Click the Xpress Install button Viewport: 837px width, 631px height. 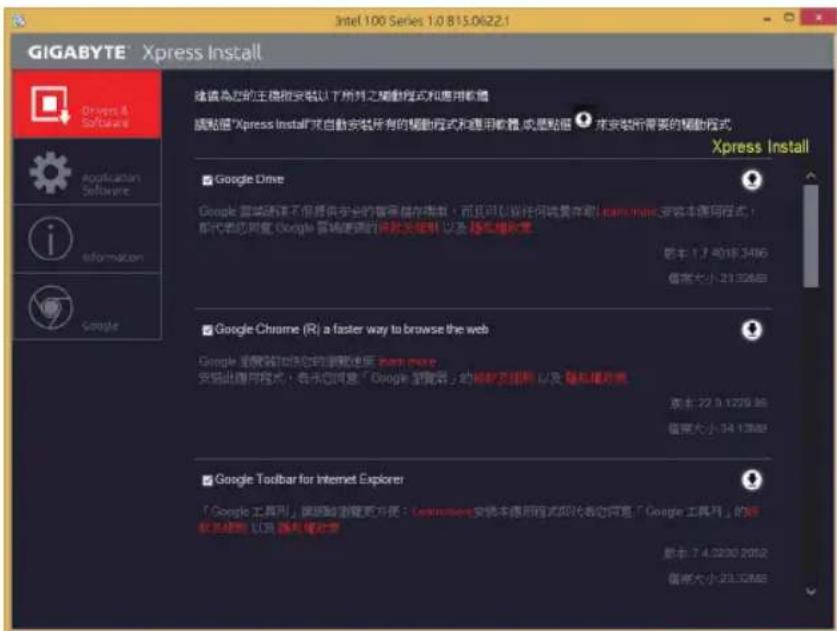pos(760,146)
